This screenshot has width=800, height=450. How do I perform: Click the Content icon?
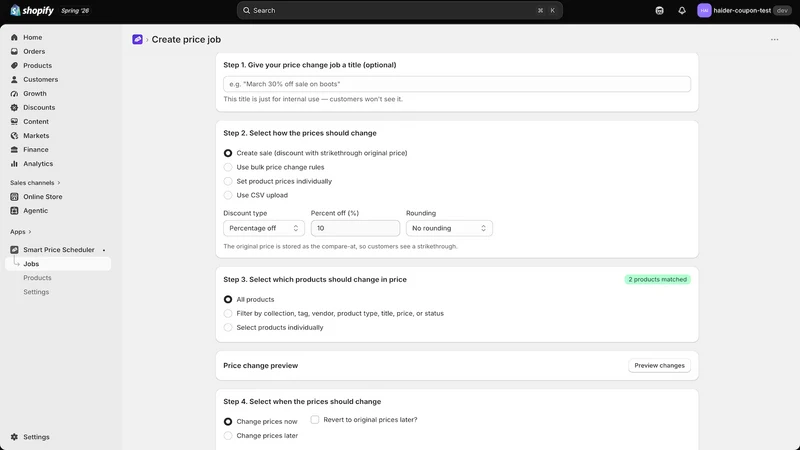(14, 121)
